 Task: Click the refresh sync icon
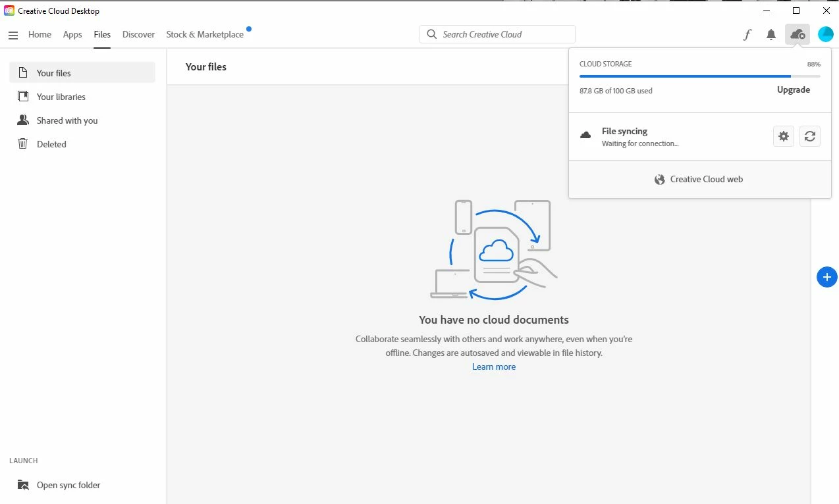(810, 136)
